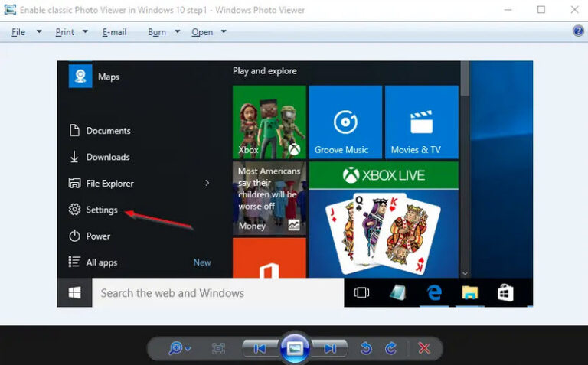Rotate the photo counterclockwise
588x365 pixels.
366,348
